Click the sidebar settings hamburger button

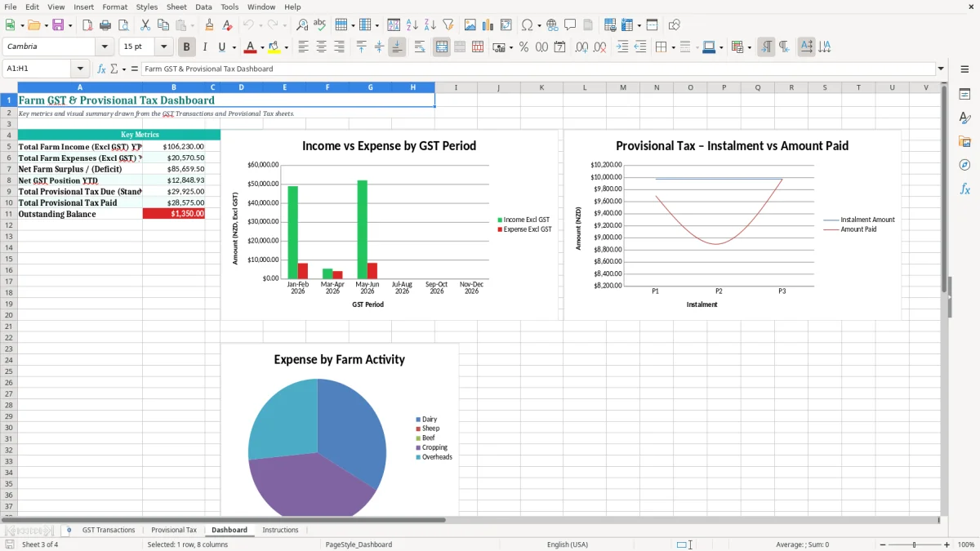964,69
